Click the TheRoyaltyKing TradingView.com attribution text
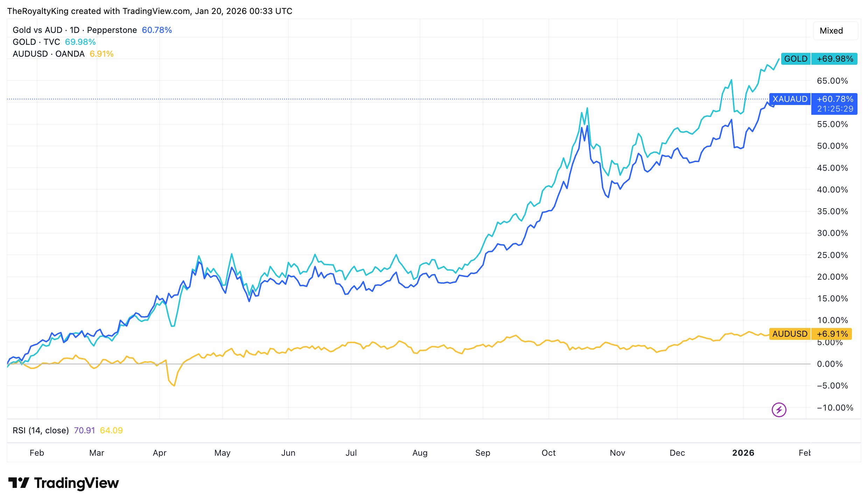The height and width of the screenshot is (504, 868). [x=149, y=11]
